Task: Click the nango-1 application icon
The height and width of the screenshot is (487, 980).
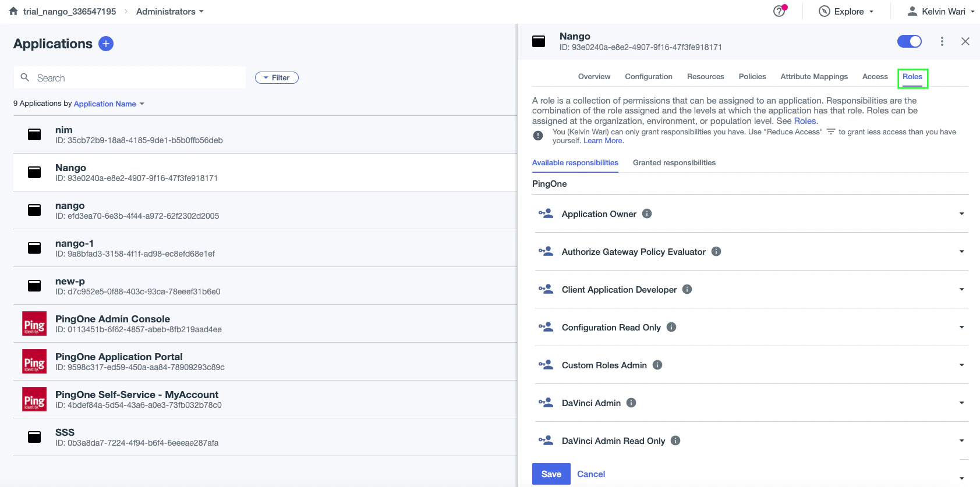Action: 34,248
